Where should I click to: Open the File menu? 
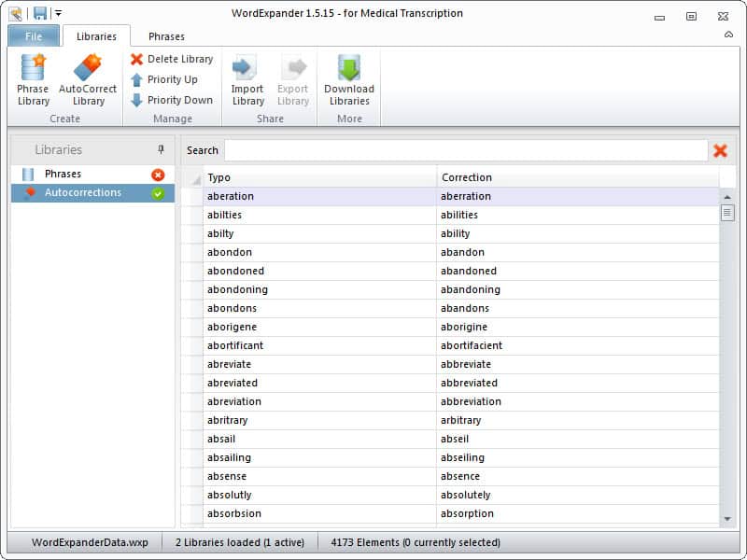point(35,36)
